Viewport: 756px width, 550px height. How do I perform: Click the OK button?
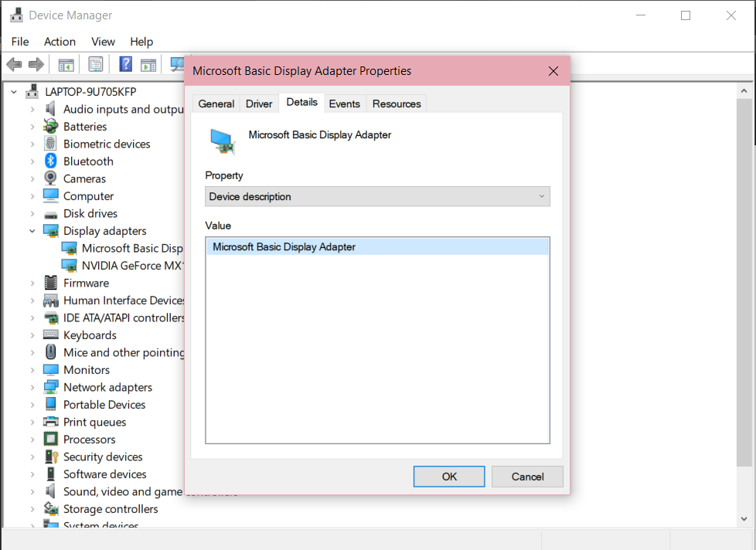pyautogui.click(x=449, y=477)
